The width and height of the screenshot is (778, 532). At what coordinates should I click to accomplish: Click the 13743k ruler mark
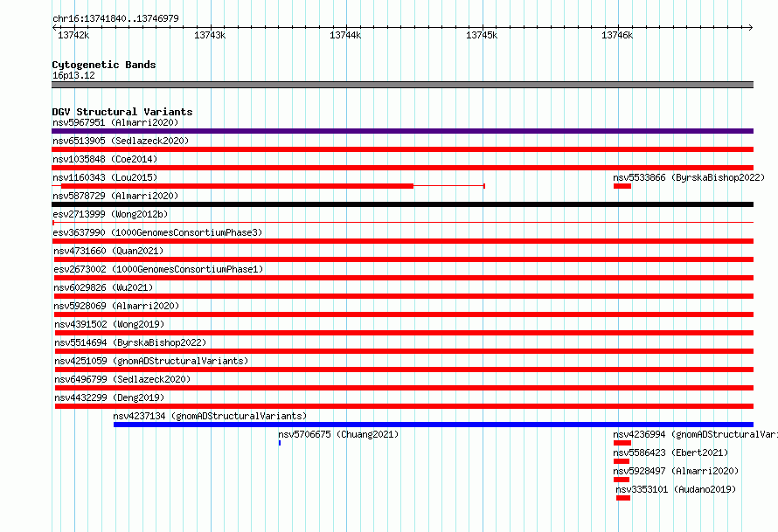pos(210,35)
